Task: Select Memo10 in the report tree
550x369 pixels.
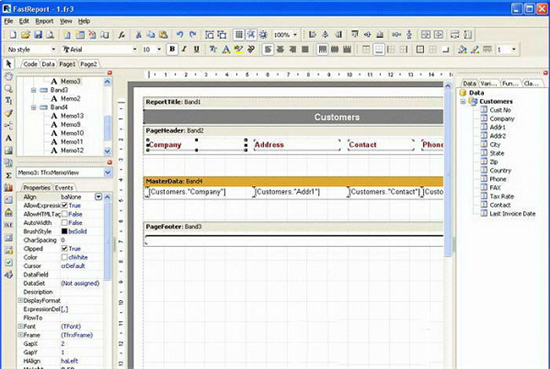Action: click(72, 133)
